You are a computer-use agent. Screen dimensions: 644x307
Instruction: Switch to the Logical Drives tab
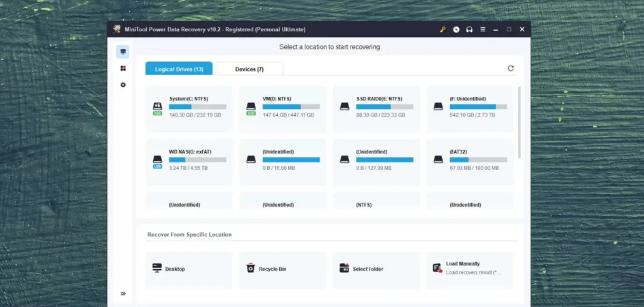tap(179, 69)
